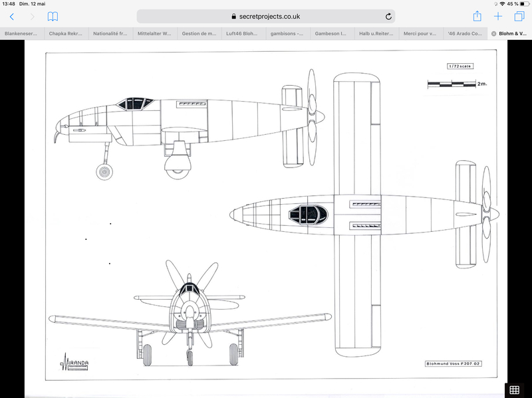
Task: Open the bookmarks book icon
Action: pos(53,17)
